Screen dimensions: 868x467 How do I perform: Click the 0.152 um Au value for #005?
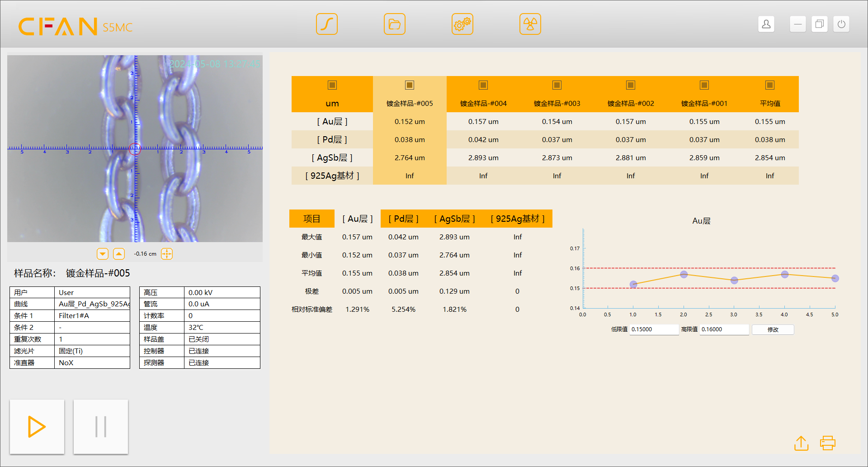(x=410, y=121)
